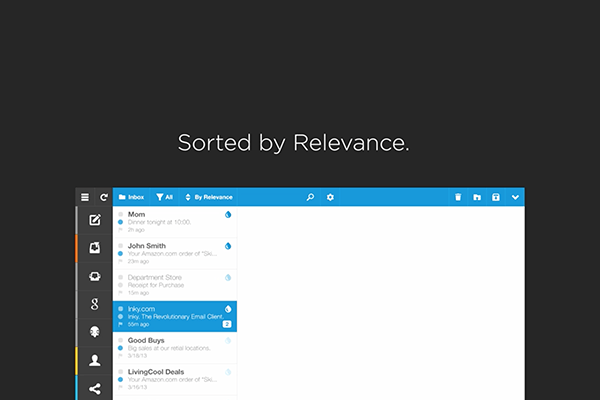
Task: Click the relevance drop on LivingCool Deals message
Action: click(228, 372)
